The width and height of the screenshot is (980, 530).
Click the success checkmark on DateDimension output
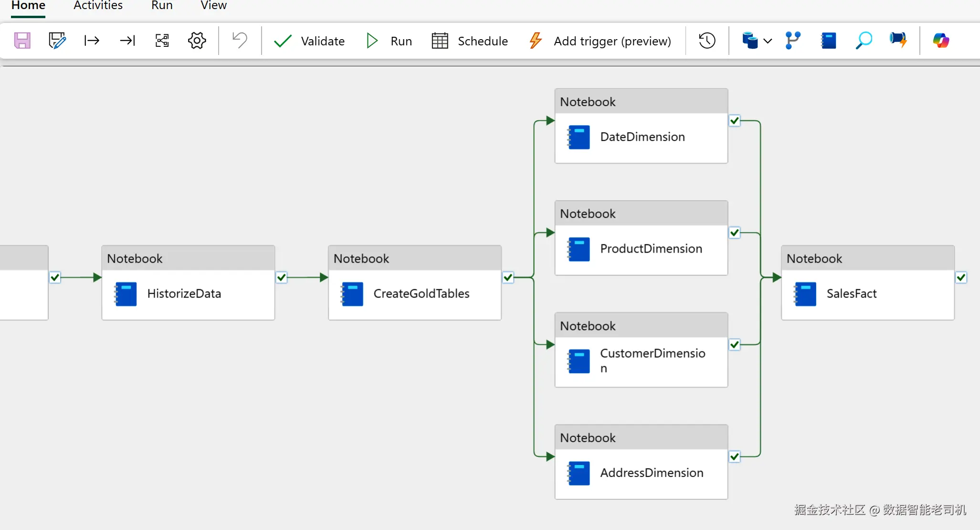click(x=735, y=121)
